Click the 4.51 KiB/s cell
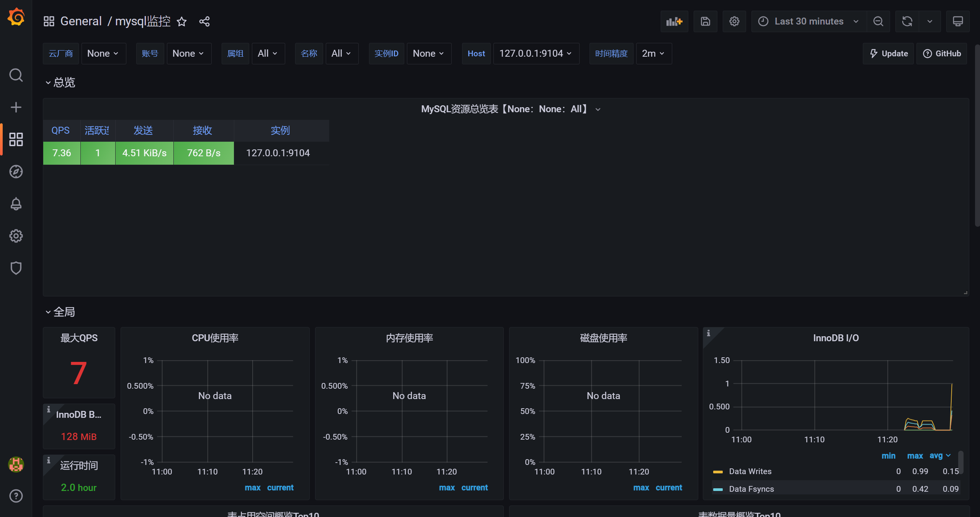 (144, 153)
